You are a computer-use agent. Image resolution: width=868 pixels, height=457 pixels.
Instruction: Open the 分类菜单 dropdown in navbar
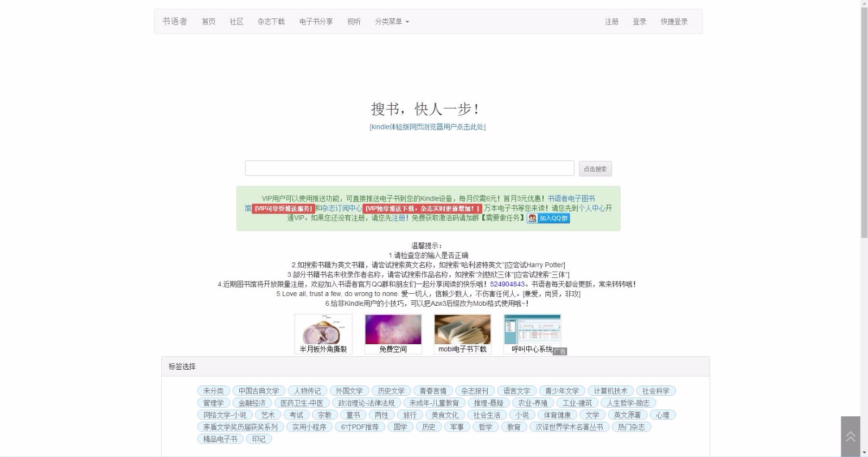(x=392, y=22)
